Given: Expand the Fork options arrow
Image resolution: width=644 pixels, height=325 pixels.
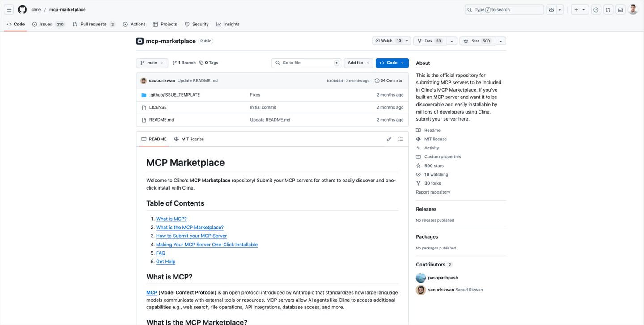Looking at the screenshot, I should (452, 41).
